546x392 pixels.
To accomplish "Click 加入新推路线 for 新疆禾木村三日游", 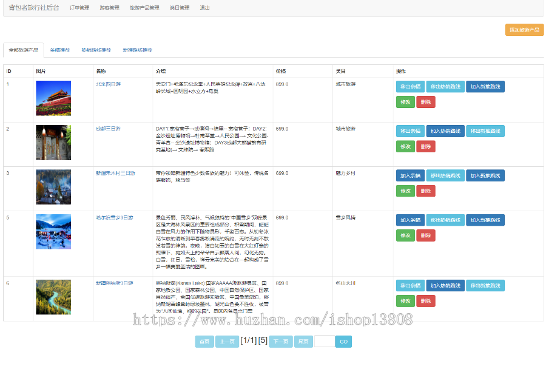I will (485, 175).
